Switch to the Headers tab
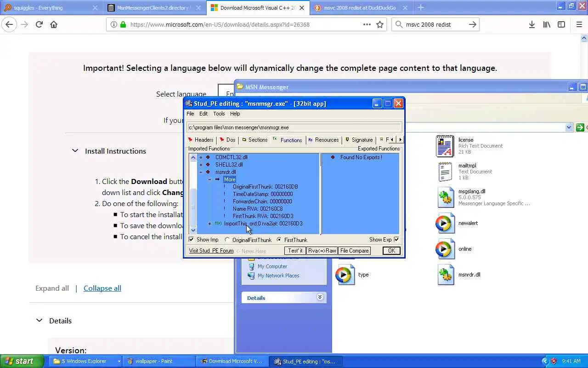 (201, 140)
